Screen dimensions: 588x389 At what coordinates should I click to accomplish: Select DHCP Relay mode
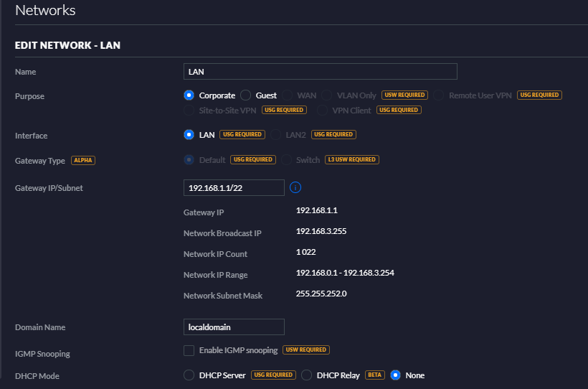pos(306,375)
